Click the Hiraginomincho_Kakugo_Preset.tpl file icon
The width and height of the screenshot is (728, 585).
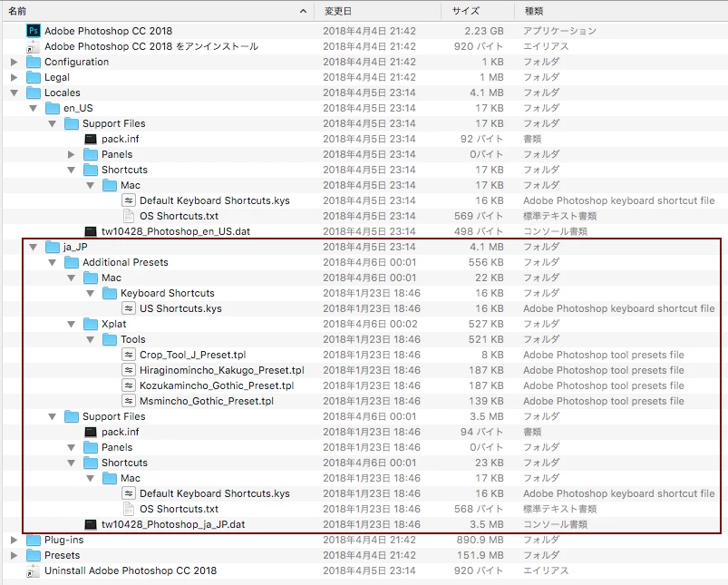pos(129,370)
